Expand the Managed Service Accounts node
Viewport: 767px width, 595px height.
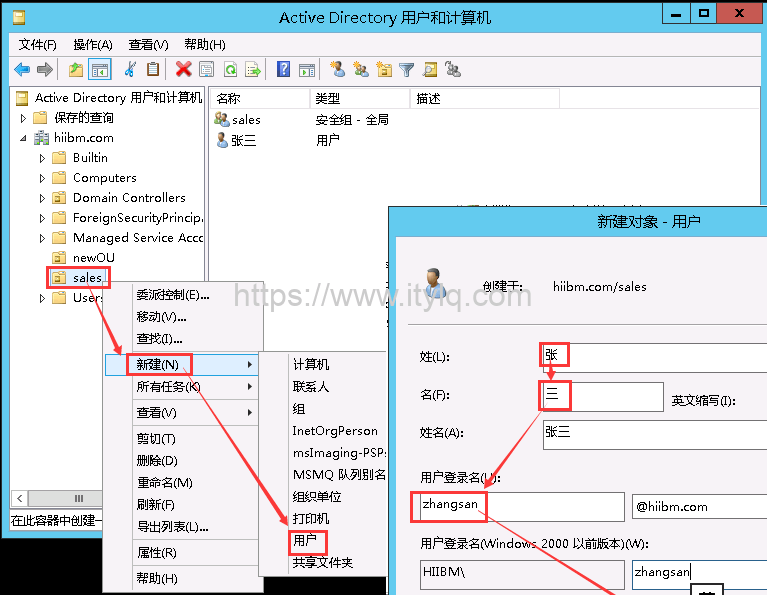(x=42, y=238)
